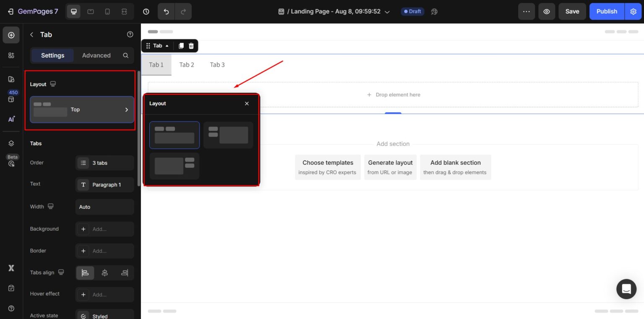Publish the landing page
644x319 pixels.
click(607, 11)
